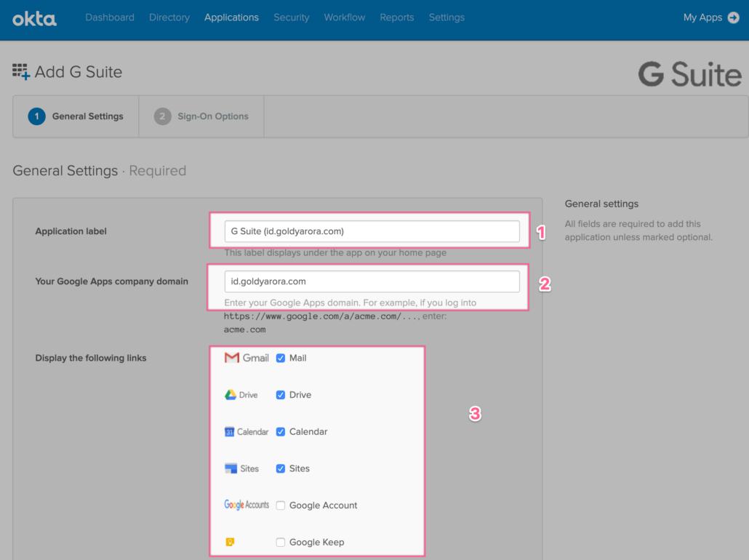
Task: Click 'Display the following links' label
Action: (91, 358)
